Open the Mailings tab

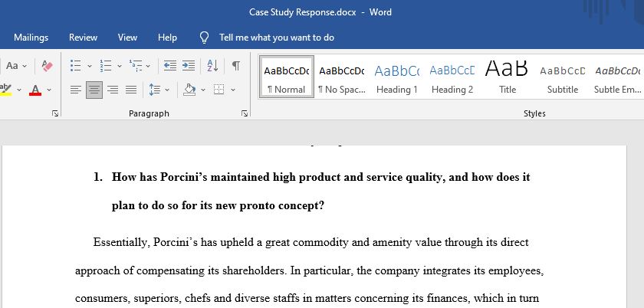coord(31,38)
